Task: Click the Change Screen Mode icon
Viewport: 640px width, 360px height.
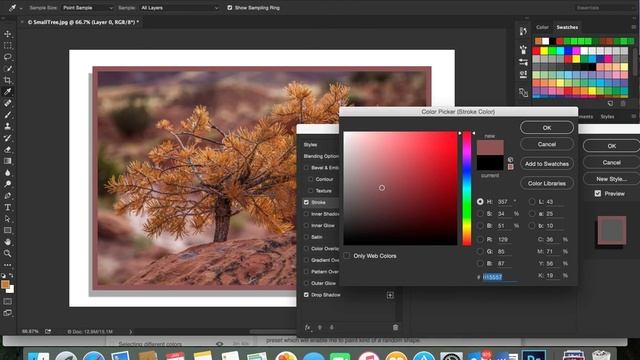Action: click(x=7, y=313)
